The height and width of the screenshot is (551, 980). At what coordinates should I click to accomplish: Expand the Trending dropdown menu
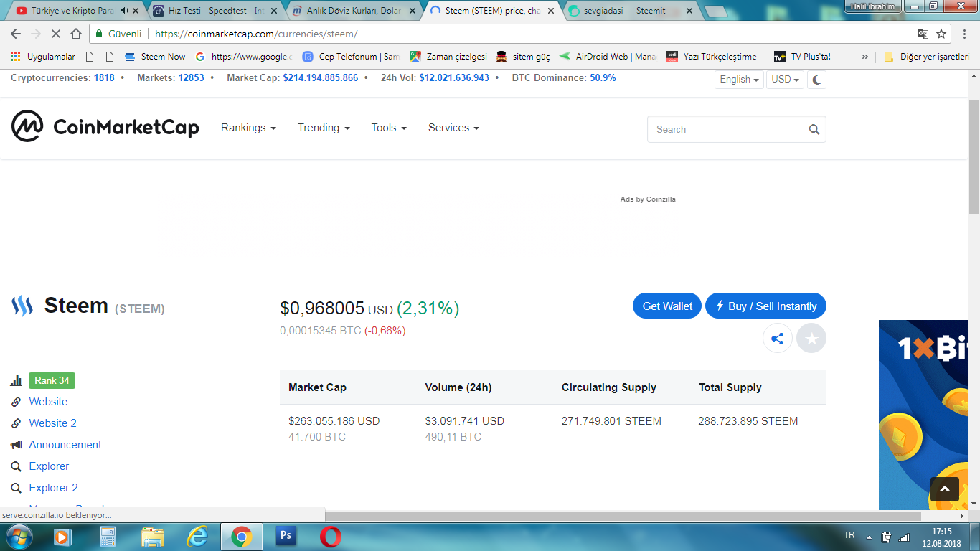pos(324,128)
